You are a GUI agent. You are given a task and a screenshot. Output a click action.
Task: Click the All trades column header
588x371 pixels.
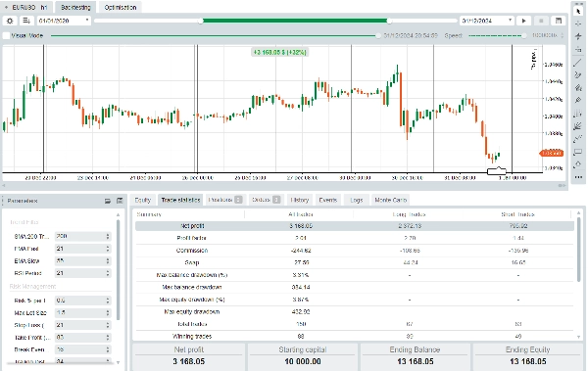click(x=301, y=214)
